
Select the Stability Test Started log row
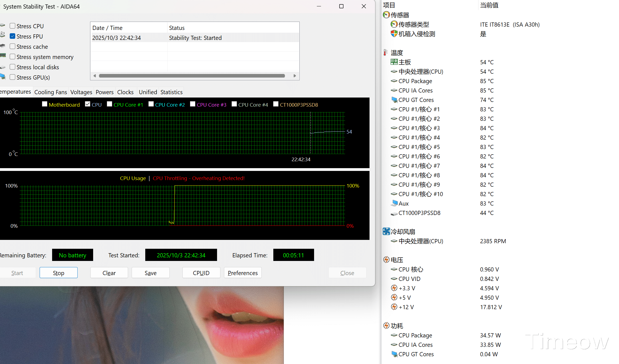[195, 38]
